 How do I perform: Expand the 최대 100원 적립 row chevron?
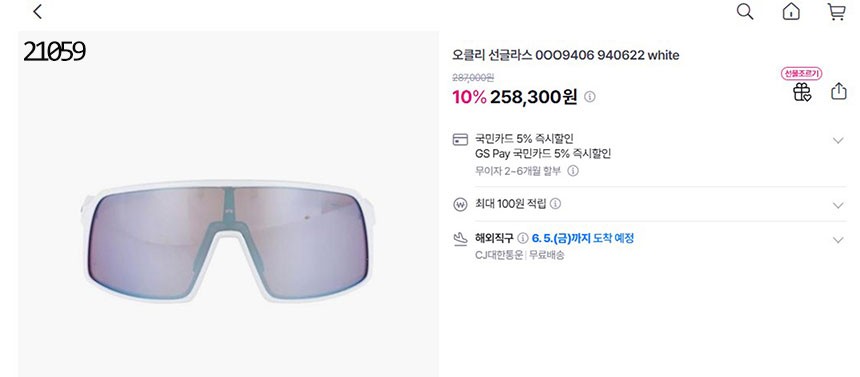tap(838, 205)
